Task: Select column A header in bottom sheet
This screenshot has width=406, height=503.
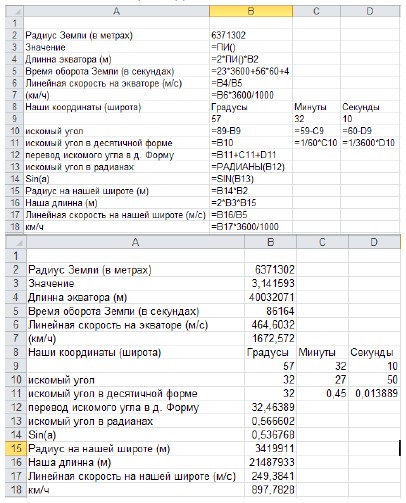Action: click(x=135, y=242)
